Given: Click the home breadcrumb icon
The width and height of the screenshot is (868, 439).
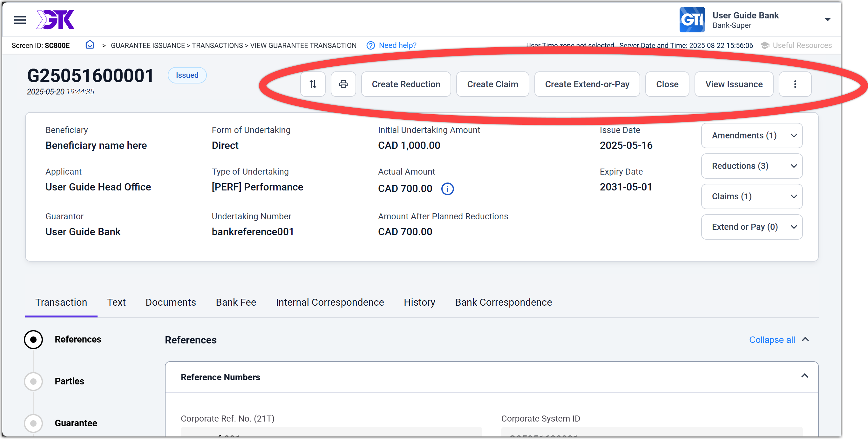Looking at the screenshot, I should tap(90, 45).
